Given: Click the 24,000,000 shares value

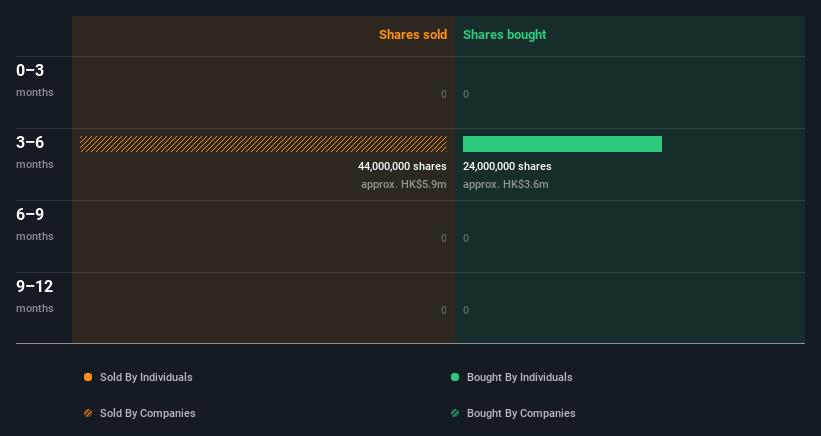Looking at the screenshot, I should pyautogui.click(x=507, y=166).
